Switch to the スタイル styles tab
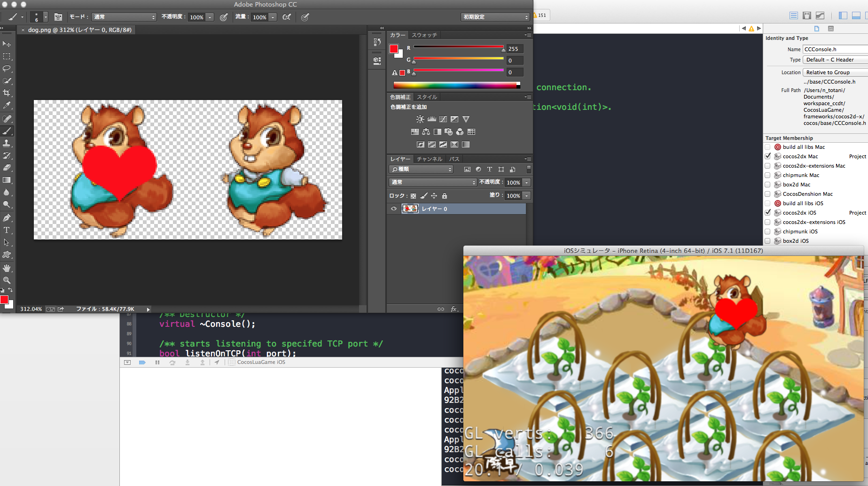Viewport: 868px width, 486px height. coord(427,97)
